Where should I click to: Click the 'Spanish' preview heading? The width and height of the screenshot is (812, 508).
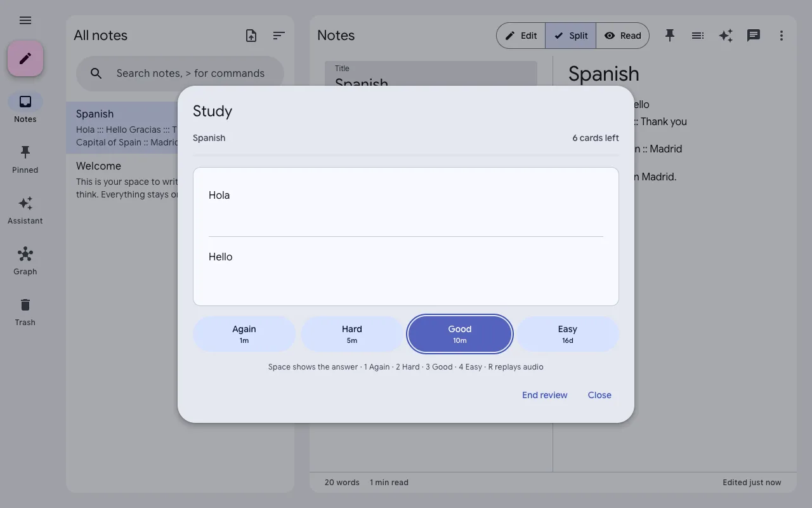pos(604,74)
